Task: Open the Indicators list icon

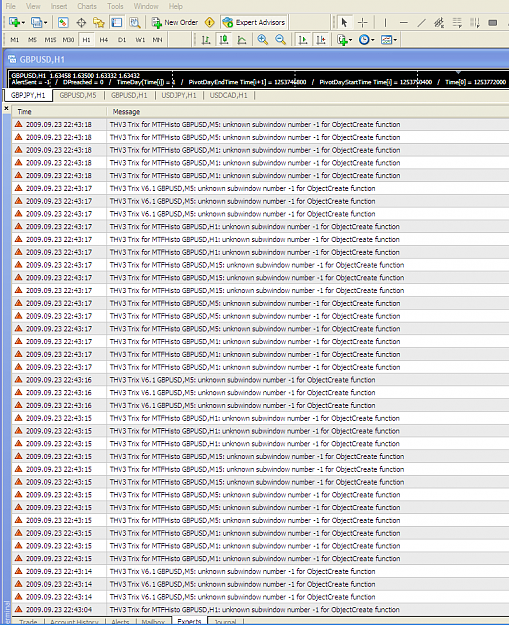Action: point(342,39)
